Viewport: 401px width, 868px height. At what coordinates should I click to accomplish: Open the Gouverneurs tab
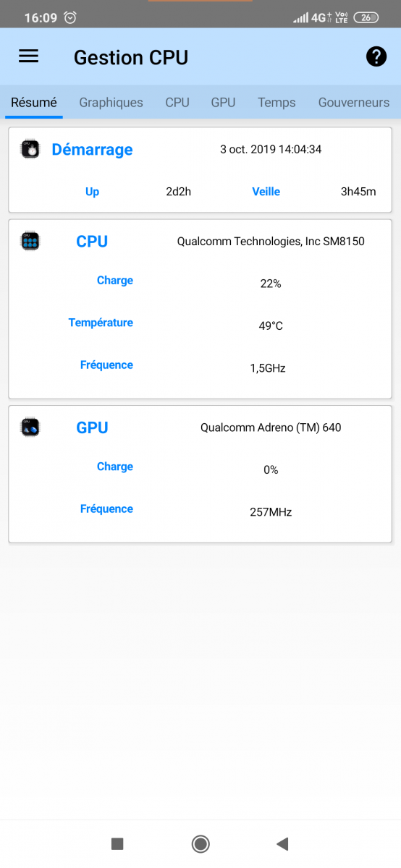tap(354, 103)
